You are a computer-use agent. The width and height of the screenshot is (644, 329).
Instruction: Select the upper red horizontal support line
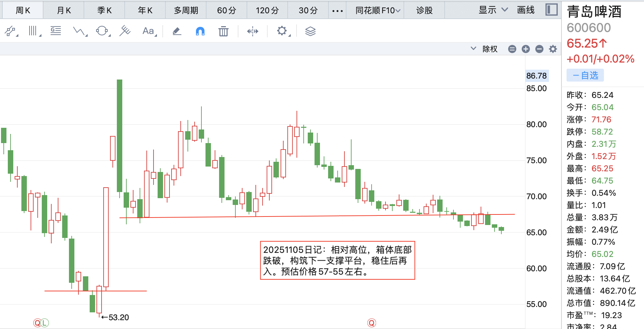318,216
